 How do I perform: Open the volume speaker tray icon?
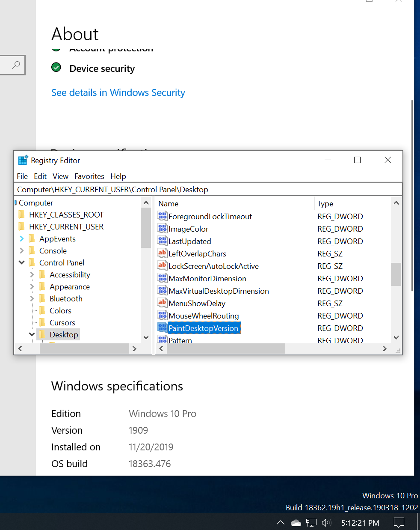[x=327, y=522]
